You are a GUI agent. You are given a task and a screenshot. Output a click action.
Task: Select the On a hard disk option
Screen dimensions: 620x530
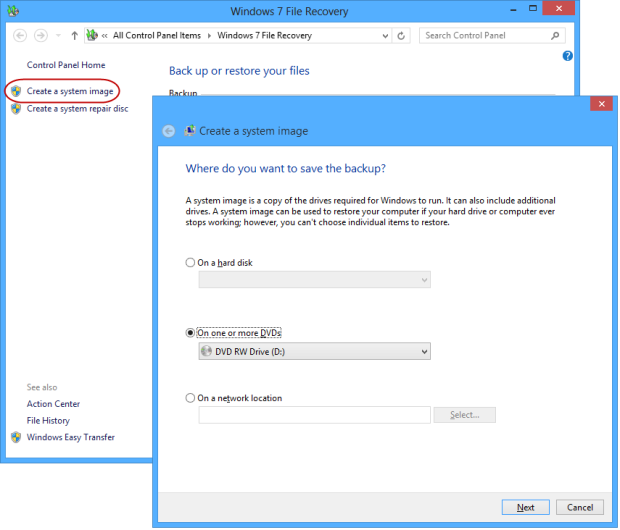(x=191, y=262)
